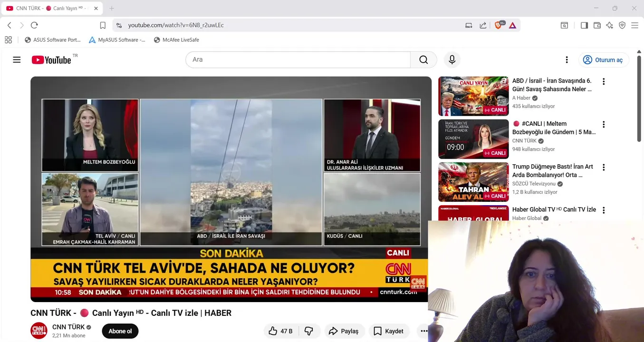644x342 pixels.
Task: Open the Brave VPN shield icon
Action: tap(622, 25)
